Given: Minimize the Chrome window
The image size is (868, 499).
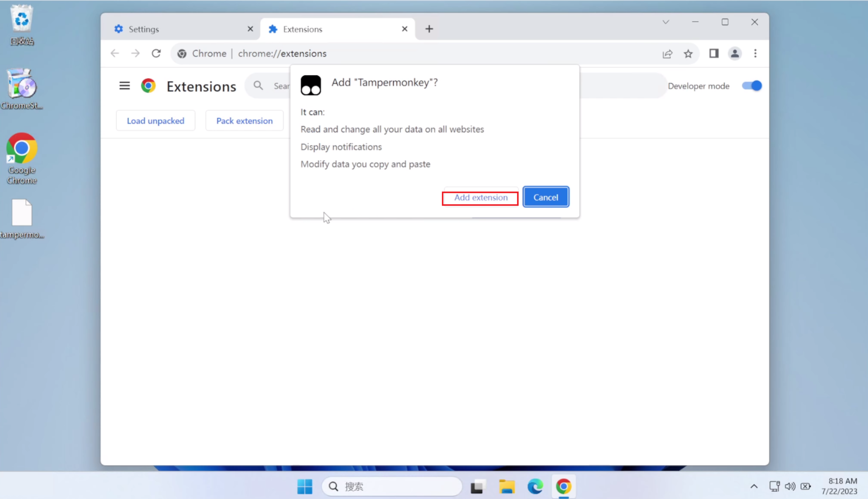Looking at the screenshot, I should pos(695,22).
